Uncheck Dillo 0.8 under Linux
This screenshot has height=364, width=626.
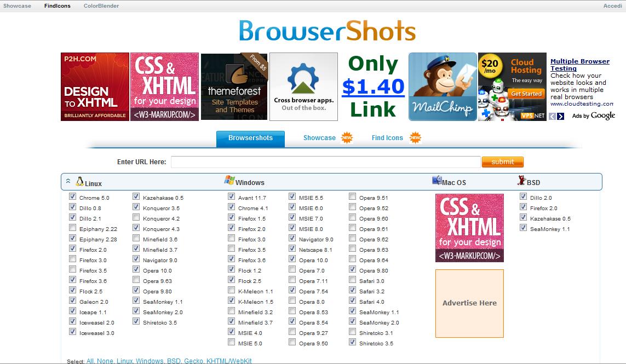coord(72,207)
